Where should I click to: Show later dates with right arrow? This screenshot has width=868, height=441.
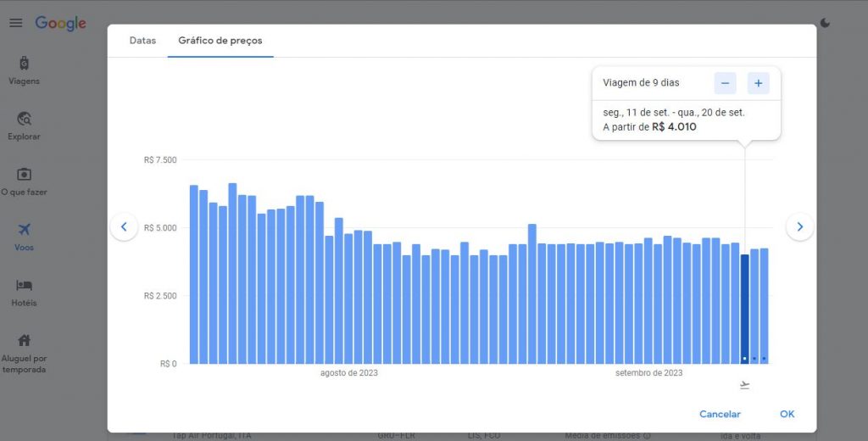(799, 226)
